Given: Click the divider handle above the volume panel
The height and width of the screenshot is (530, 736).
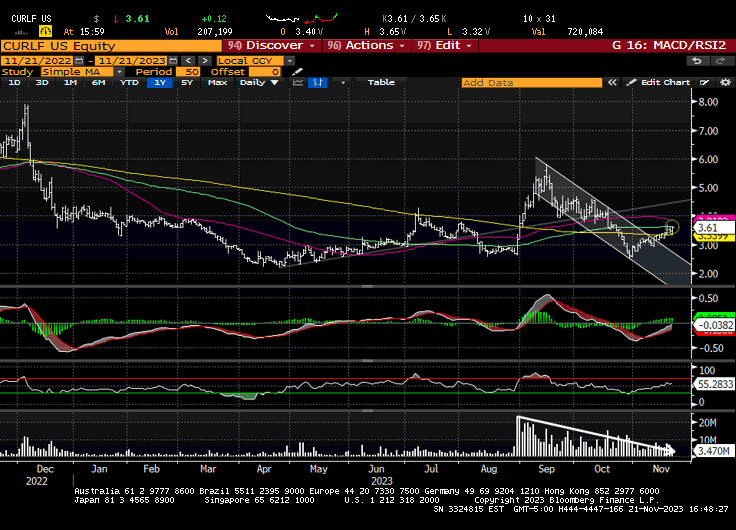Looking at the screenshot, I should (368, 411).
